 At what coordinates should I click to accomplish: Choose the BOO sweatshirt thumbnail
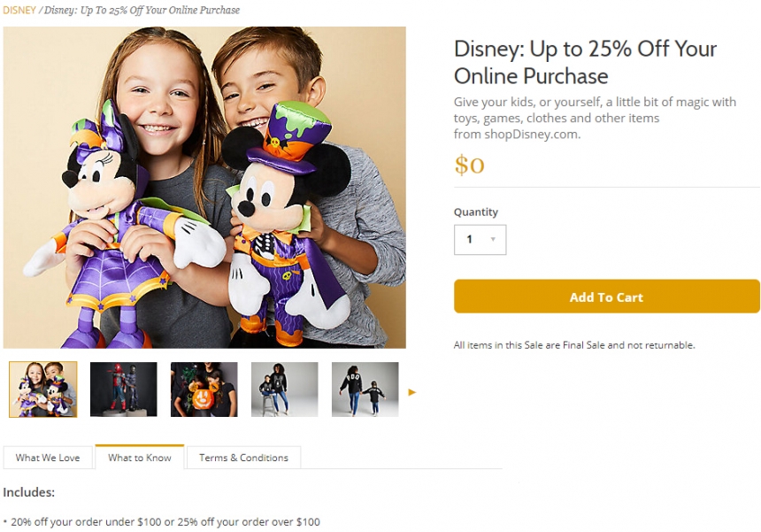pyautogui.click(x=365, y=389)
